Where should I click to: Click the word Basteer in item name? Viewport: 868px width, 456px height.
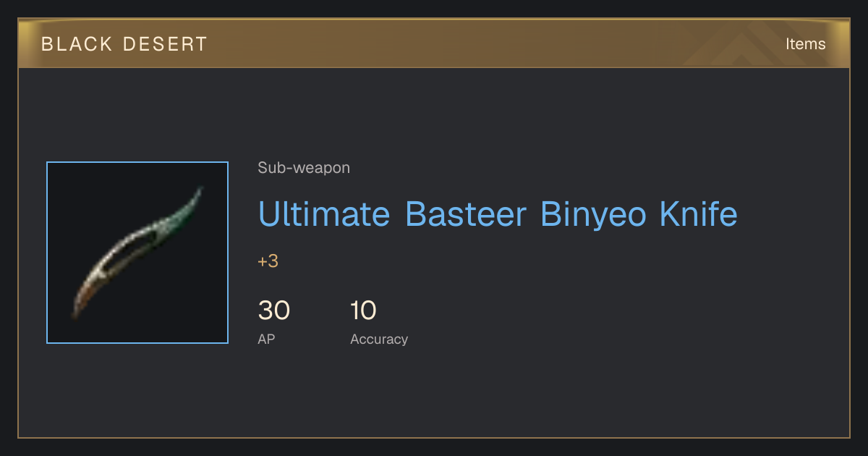pos(465,214)
